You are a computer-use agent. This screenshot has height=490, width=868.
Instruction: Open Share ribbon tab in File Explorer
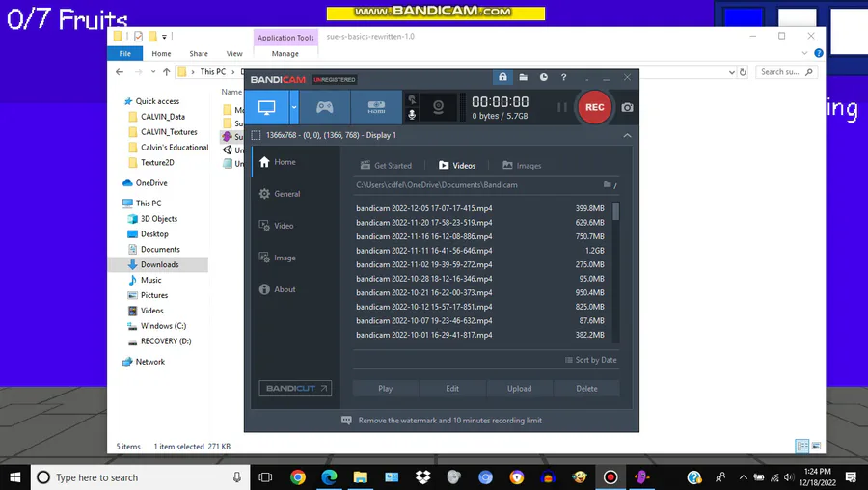[x=199, y=54]
